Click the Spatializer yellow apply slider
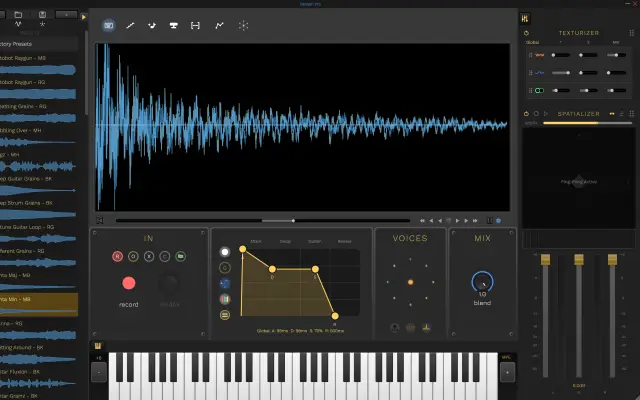640x400 pixels. (588, 123)
